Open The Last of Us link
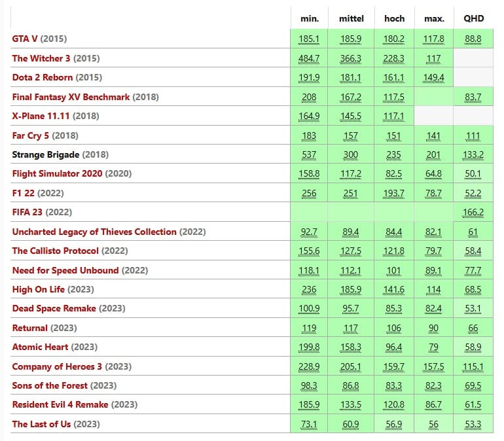The image size is (504, 441). point(41,424)
